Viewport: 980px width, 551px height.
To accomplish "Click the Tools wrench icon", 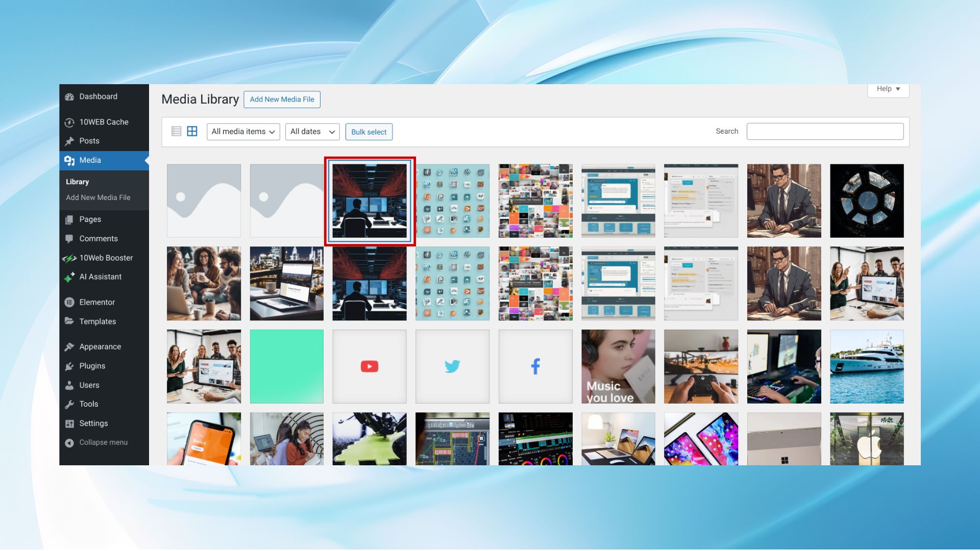I will point(69,405).
